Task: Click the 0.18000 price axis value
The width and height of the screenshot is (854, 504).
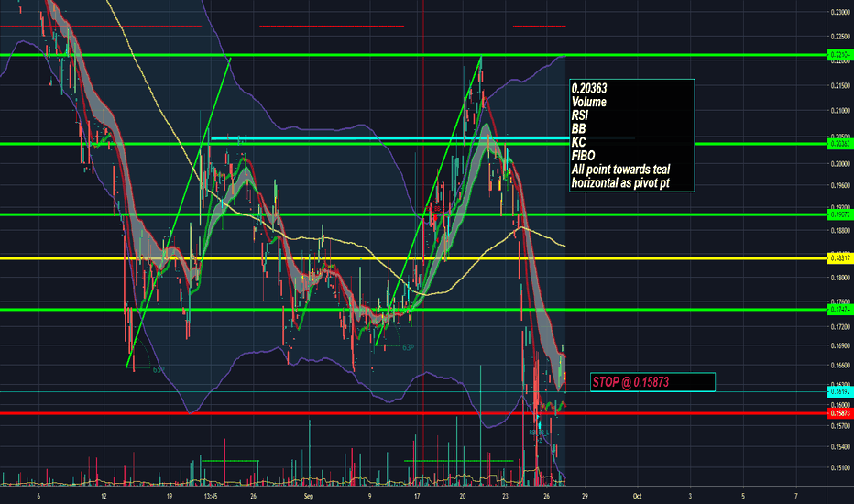Action: point(840,278)
